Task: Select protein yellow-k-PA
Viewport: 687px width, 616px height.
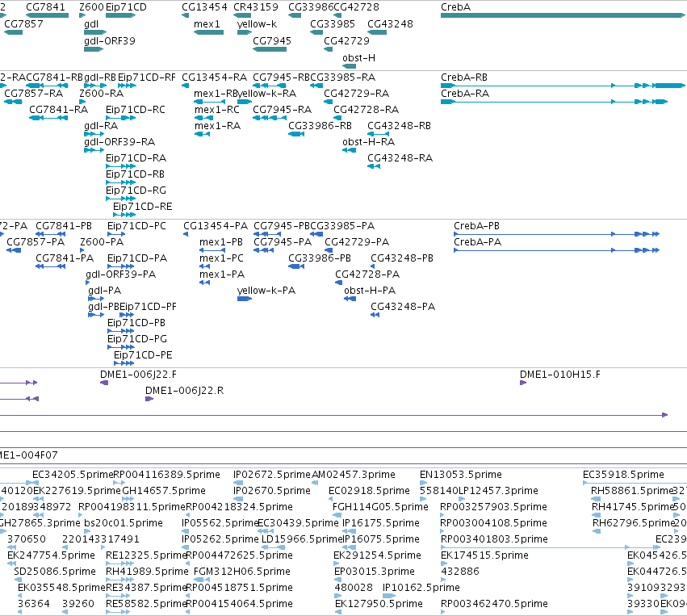Action: point(245,299)
